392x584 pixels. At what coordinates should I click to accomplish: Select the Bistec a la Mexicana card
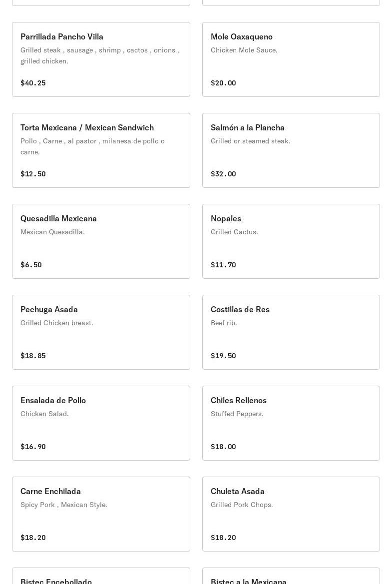coord(291,577)
